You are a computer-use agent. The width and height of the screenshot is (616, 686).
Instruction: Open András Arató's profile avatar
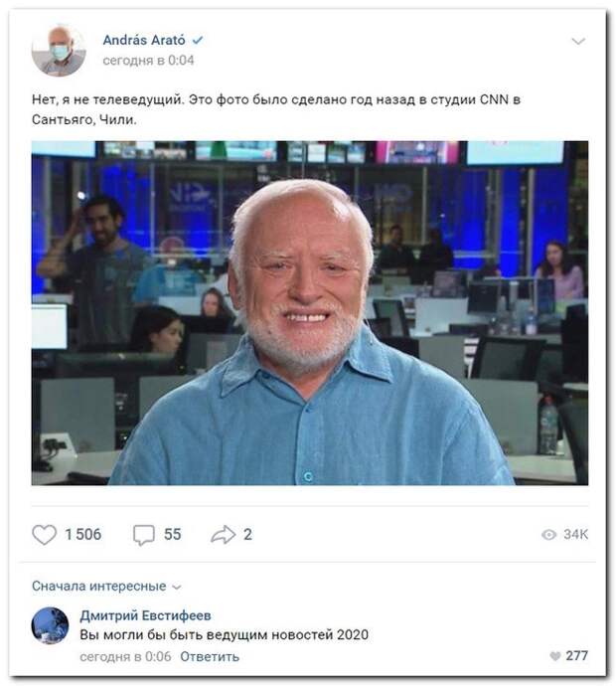click(x=59, y=51)
